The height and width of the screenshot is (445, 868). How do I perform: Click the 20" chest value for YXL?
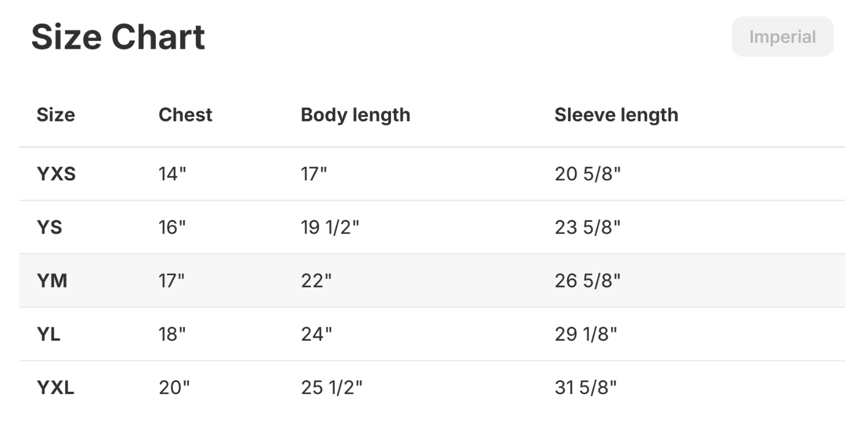(x=174, y=388)
